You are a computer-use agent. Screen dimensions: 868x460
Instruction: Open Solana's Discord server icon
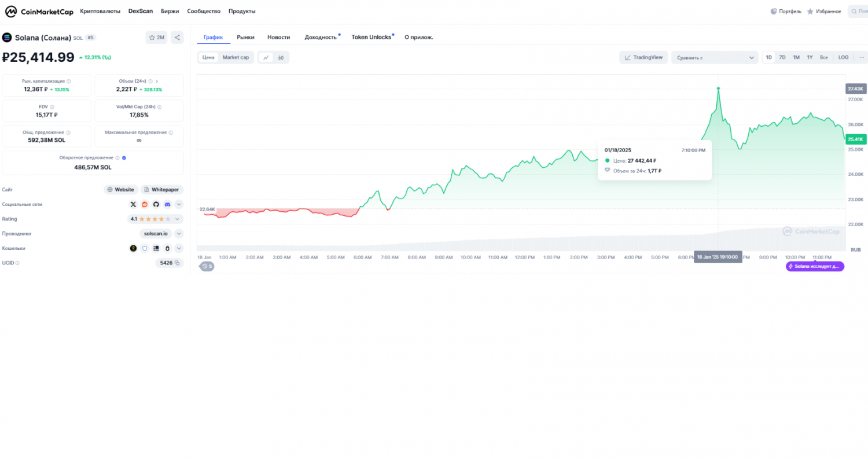click(167, 204)
